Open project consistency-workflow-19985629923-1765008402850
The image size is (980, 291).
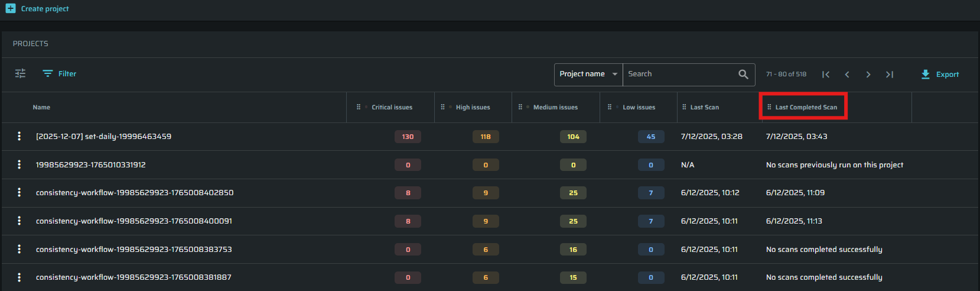(135, 193)
